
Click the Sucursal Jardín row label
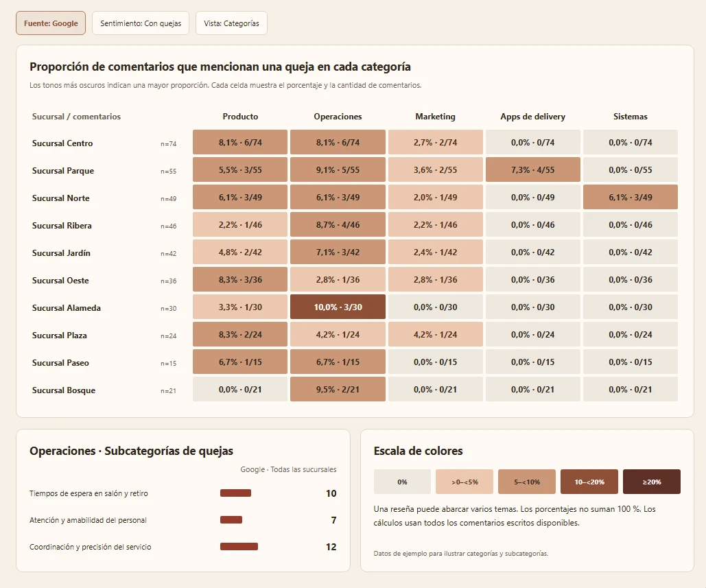coord(61,253)
